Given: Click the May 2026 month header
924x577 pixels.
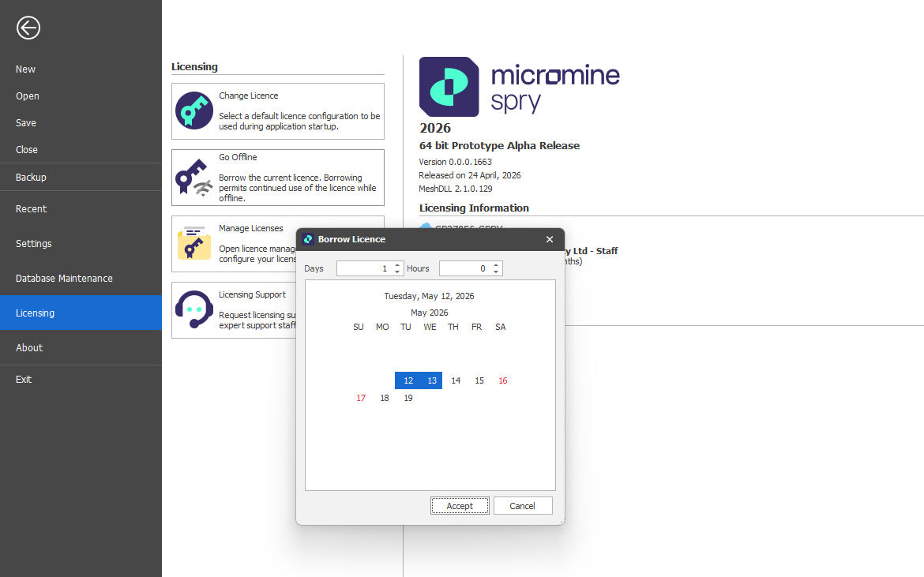Looking at the screenshot, I should click(x=430, y=313).
